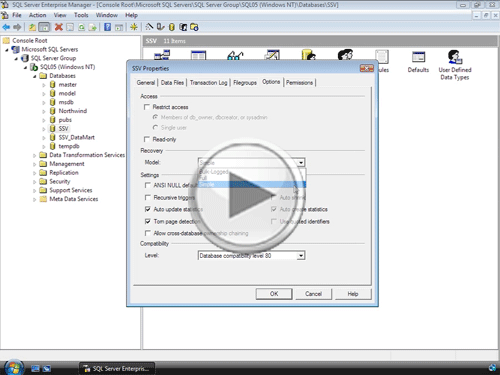
Task: Toggle Recursive triggers checkbox
Action: pyautogui.click(x=147, y=197)
